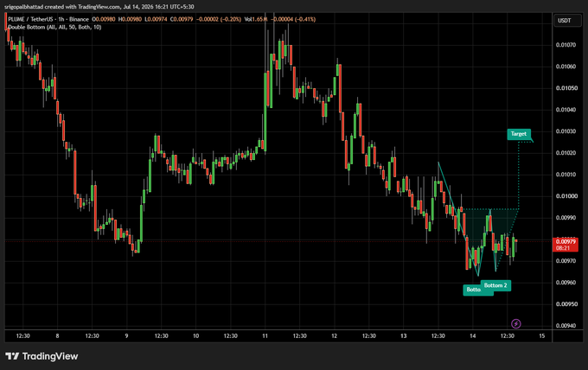Click the date label 13 on time axis

404,336
